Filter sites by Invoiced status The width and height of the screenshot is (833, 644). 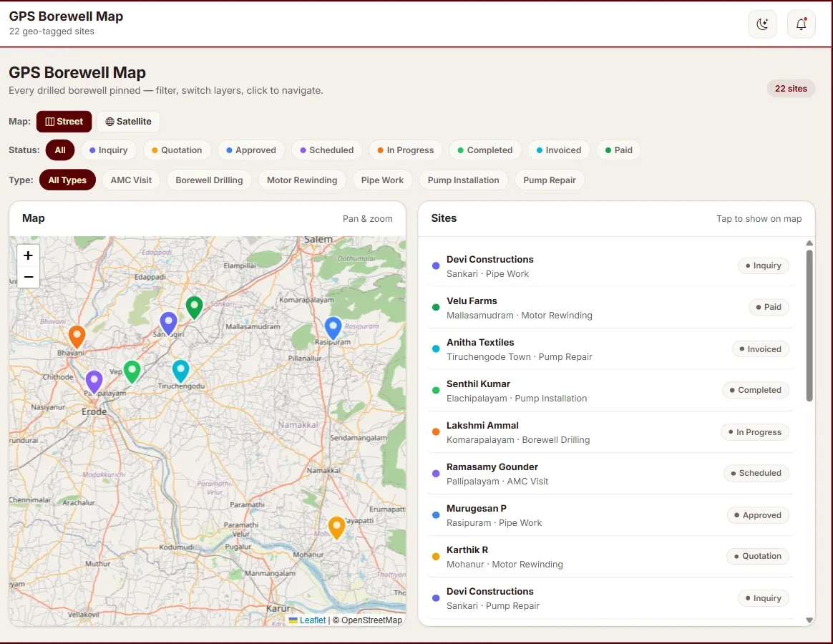[x=559, y=150]
